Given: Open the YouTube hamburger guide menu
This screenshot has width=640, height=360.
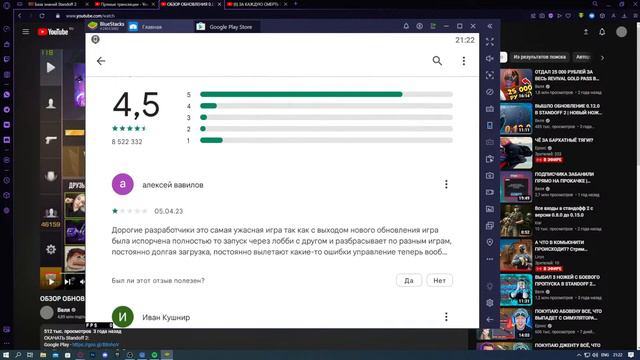Looking at the screenshot, I should [x=26, y=31].
